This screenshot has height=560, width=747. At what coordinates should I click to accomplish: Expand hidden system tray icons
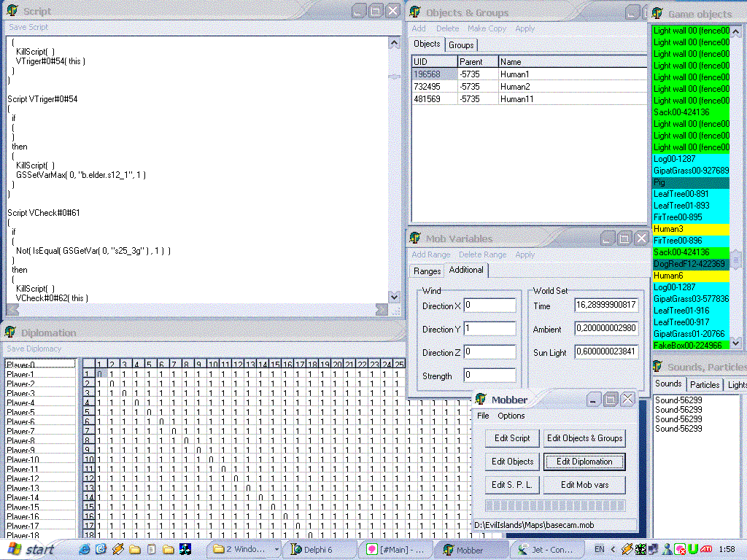point(613,549)
